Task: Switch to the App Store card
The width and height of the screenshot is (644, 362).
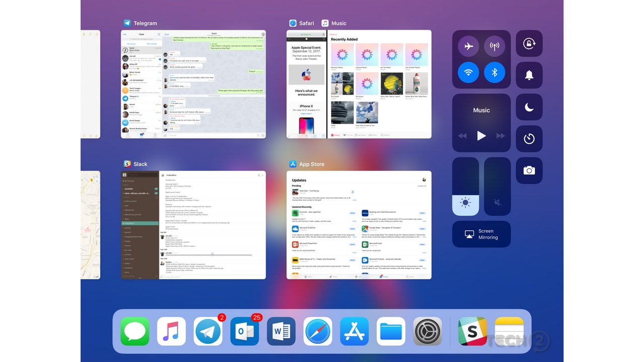Action: (359, 225)
